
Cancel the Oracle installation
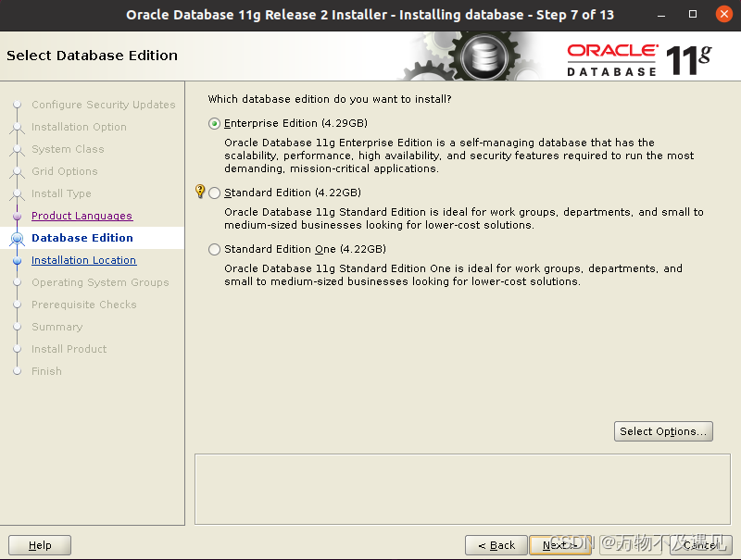pyautogui.click(x=701, y=545)
